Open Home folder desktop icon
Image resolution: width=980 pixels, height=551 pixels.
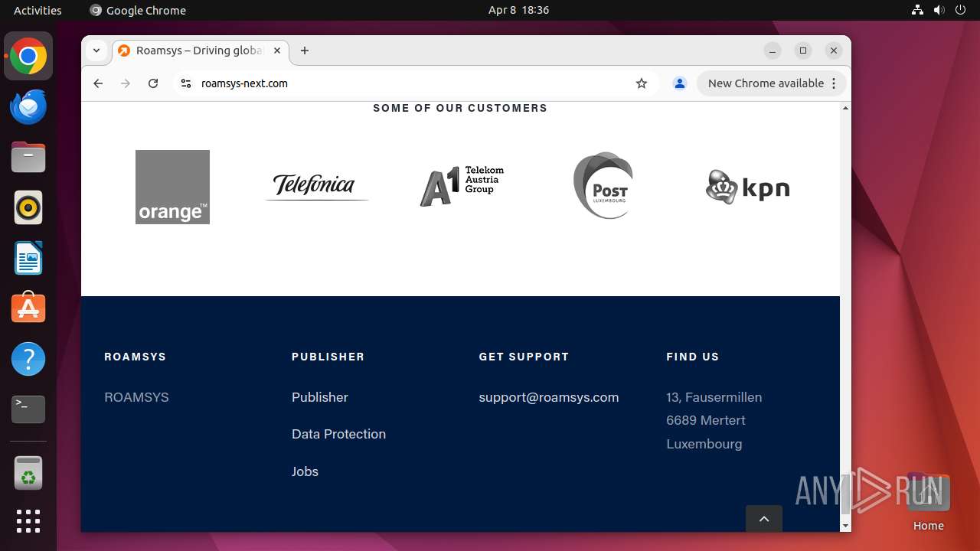(x=928, y=502)
